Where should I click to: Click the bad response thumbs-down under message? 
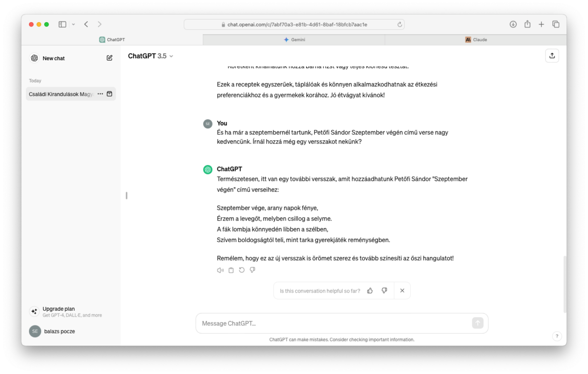pyautogui.click(x=252, y=270)
